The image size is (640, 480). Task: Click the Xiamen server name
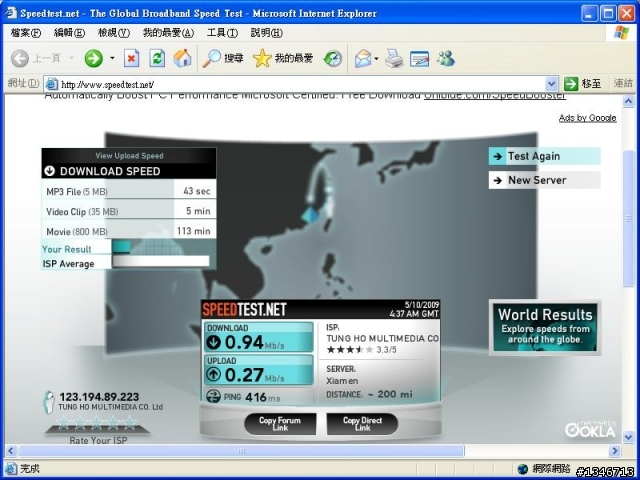[342, 381]
